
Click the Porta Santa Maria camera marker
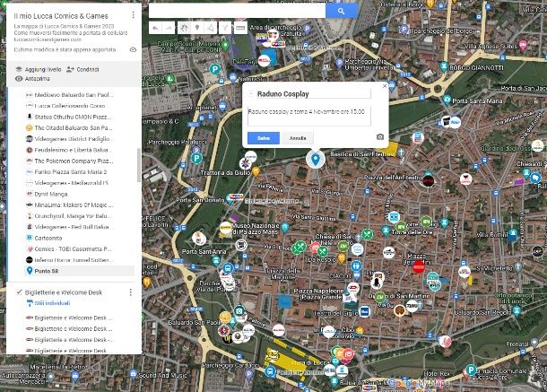point(447,100)
